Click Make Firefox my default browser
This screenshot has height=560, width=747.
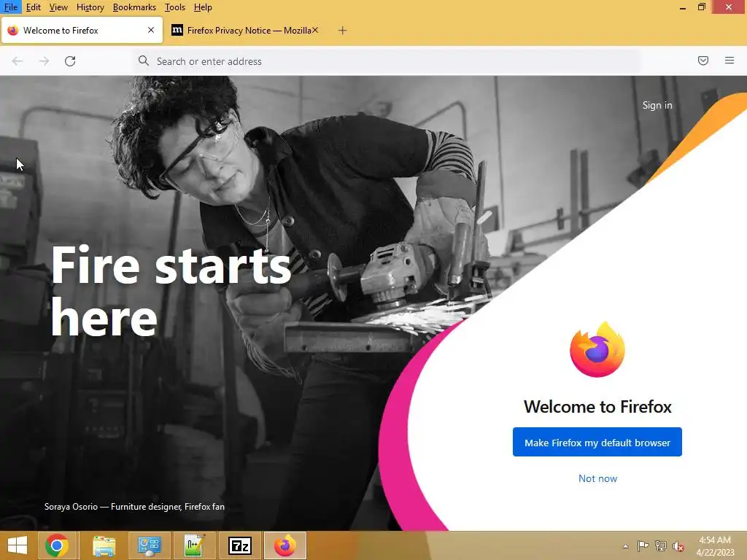[597, 443]
